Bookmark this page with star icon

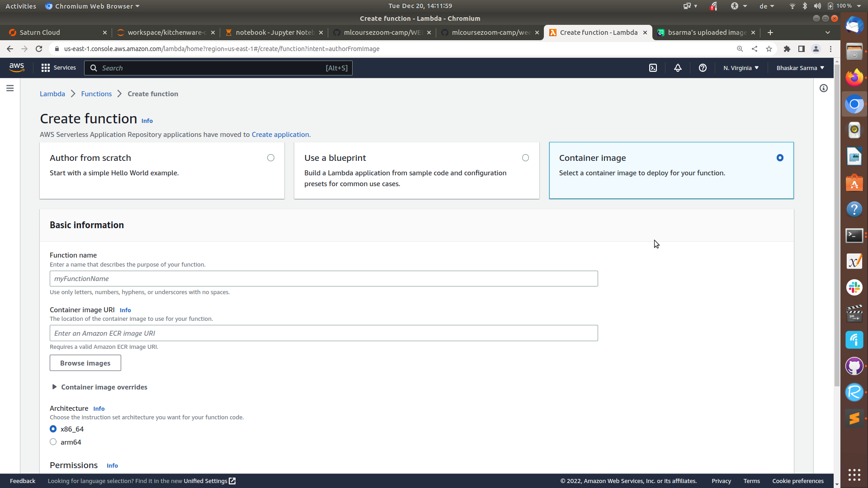(769, 49)
